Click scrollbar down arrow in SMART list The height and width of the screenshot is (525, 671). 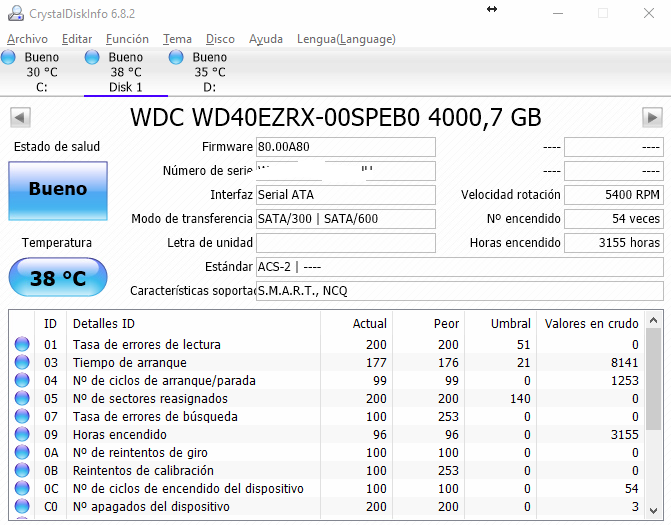pyautogui.click(x=653, y=510)
